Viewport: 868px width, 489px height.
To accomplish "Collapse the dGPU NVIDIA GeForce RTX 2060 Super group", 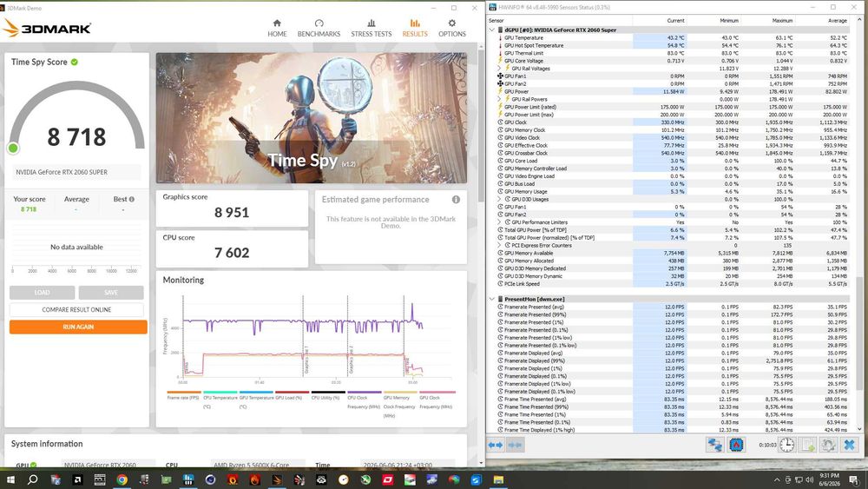I will [492, 30].
